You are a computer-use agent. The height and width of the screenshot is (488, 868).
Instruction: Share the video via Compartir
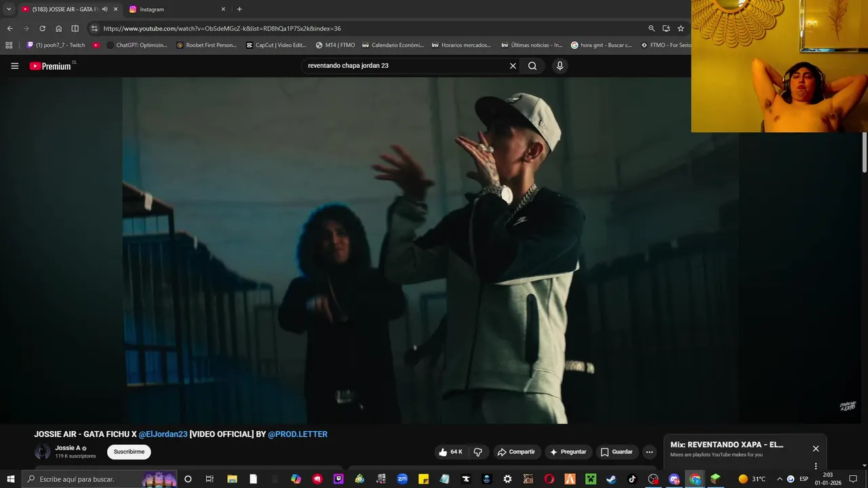click(516, 452)
